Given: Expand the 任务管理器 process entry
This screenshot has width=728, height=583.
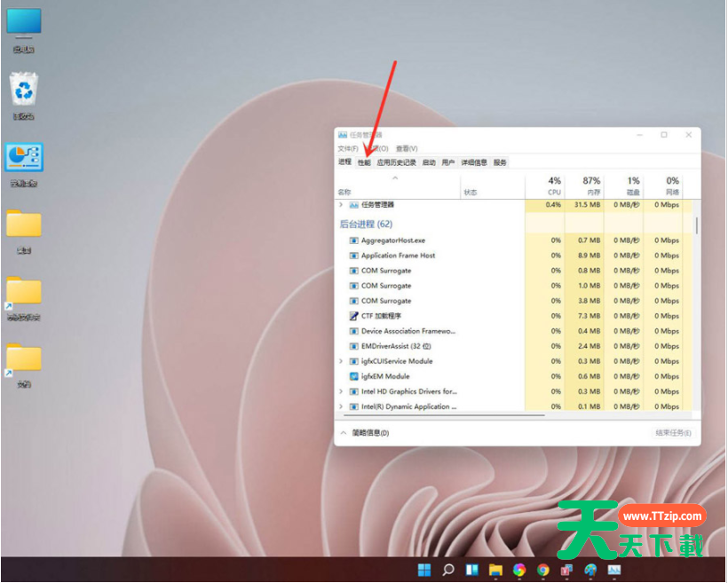Looking at the screenshot, I should 339,205.
